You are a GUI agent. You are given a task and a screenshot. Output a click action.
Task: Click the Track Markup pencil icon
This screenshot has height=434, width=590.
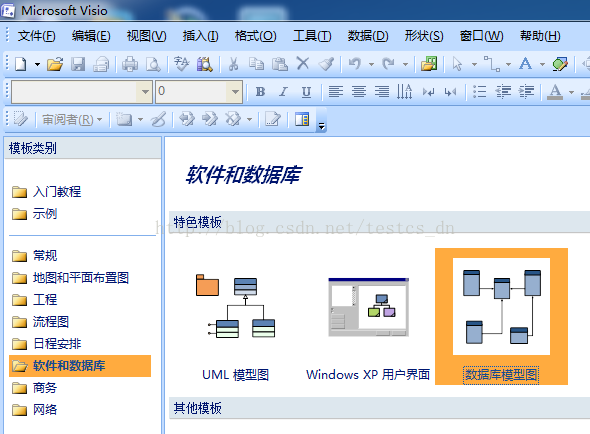(20, 119)
